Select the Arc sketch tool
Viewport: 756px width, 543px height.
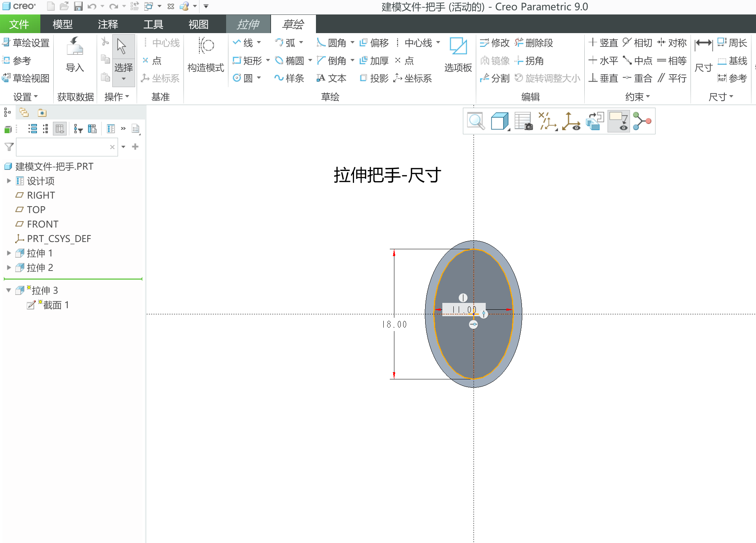tap(285, 43)
